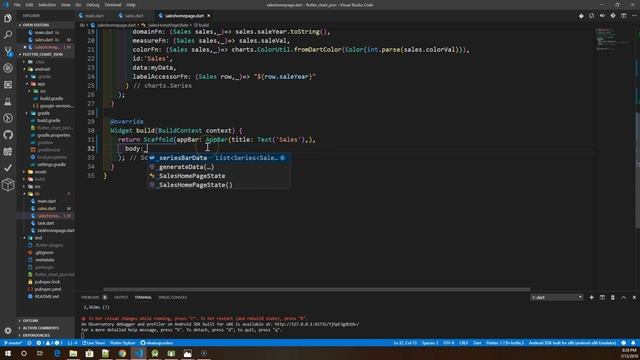Select _generateData(…) autocomplete suggestion

click(x=219, y=167)
